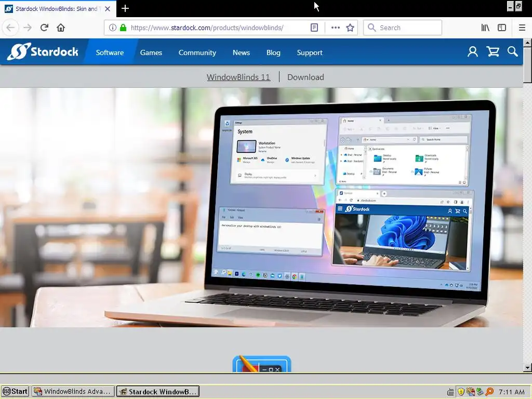Bookmark this page with the star

coord(350,28)
